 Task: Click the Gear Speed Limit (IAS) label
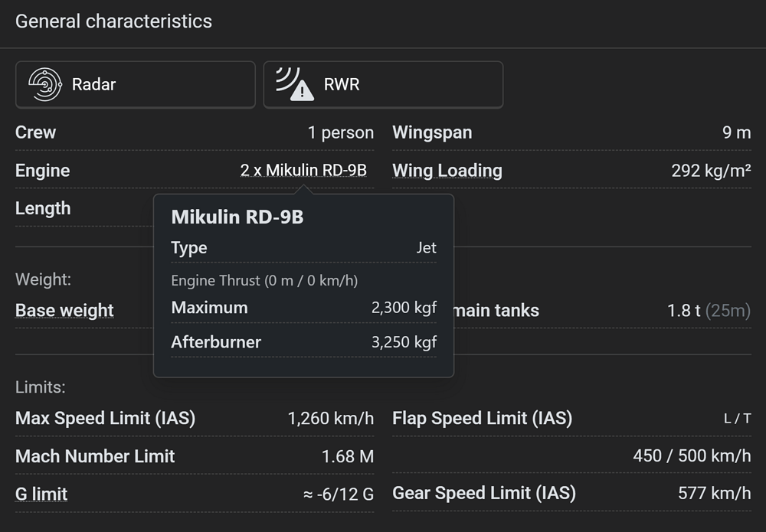tap(484, 493)
